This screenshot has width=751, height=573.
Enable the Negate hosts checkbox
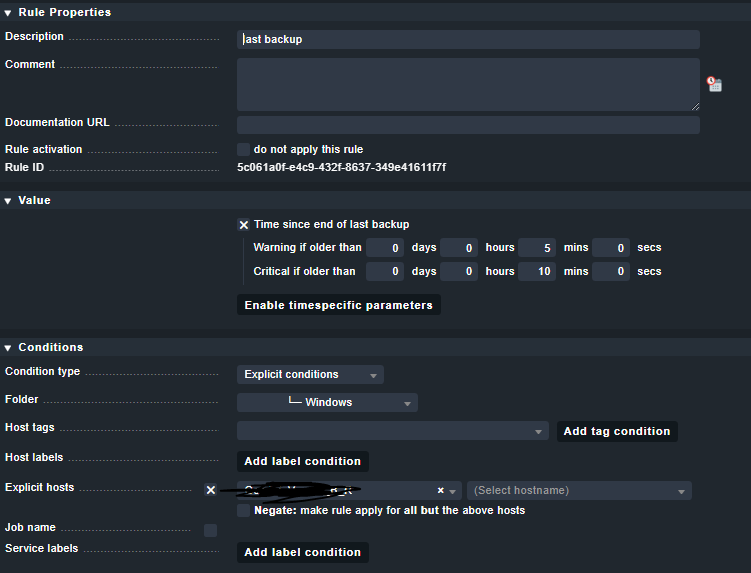(x=243, y=510)
